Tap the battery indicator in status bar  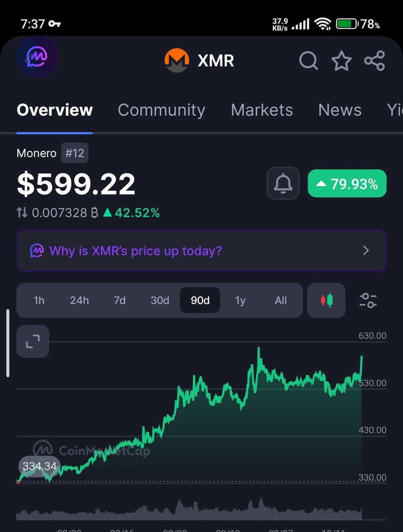[347, 24]
